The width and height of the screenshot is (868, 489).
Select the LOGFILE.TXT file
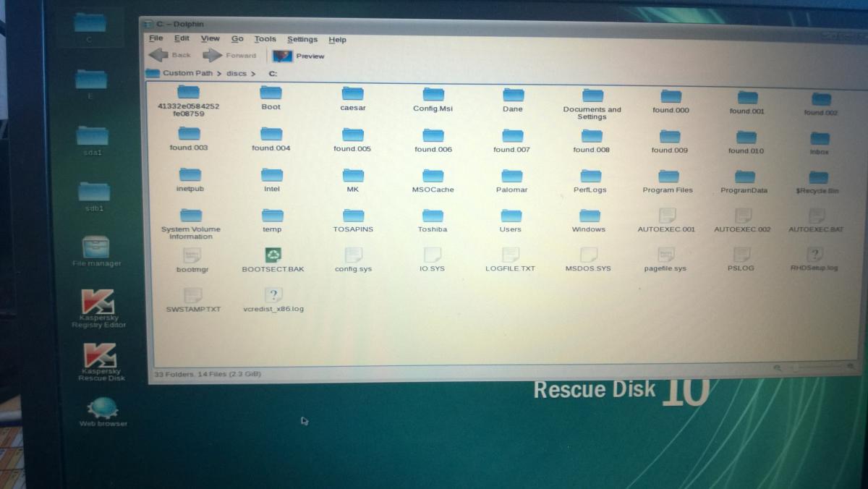511,260
